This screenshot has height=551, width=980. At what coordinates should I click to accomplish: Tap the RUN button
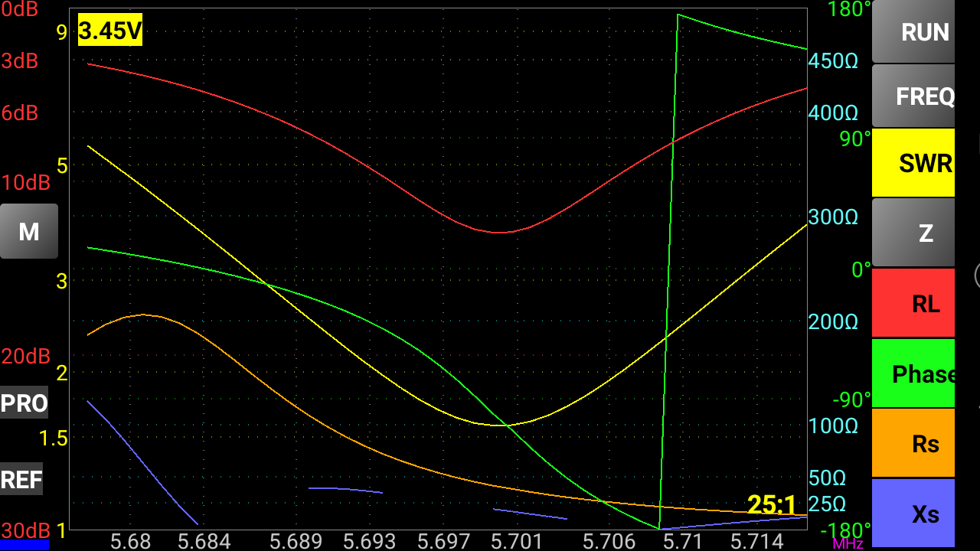tap(913, 31)
